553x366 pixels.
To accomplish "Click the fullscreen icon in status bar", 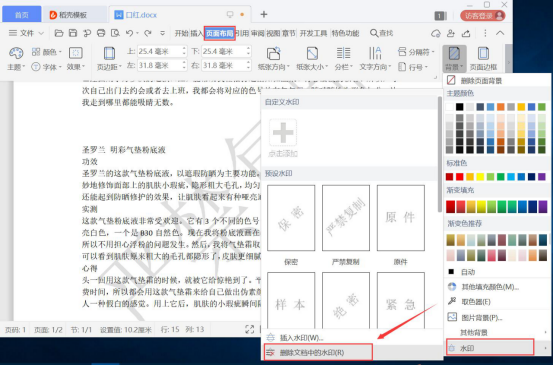I will tap(249, 329).
